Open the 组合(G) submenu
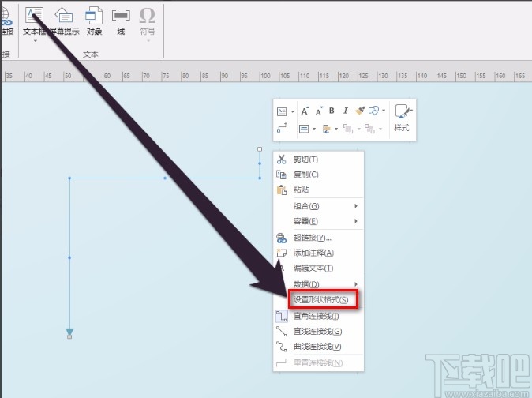The image size is (532, 398). coord(319,206)
